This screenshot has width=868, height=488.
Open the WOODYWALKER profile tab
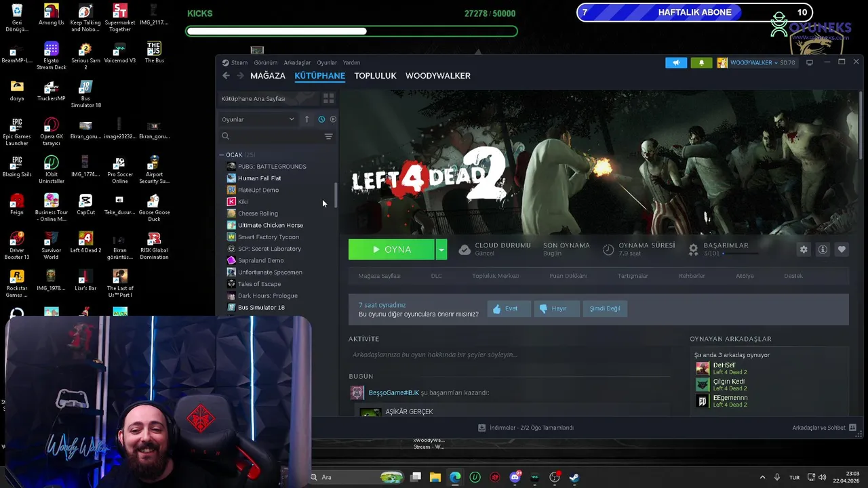tap(438, 76)
